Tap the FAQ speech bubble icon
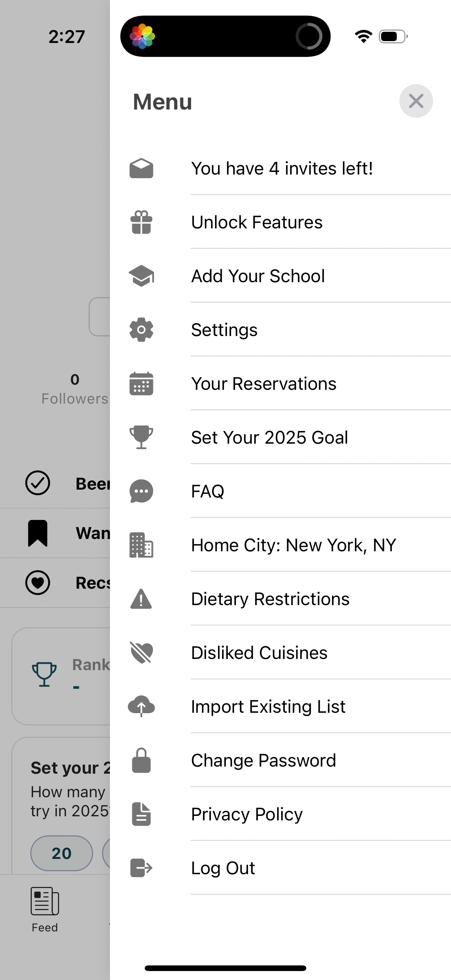451x980 pixels. [141, 491]
